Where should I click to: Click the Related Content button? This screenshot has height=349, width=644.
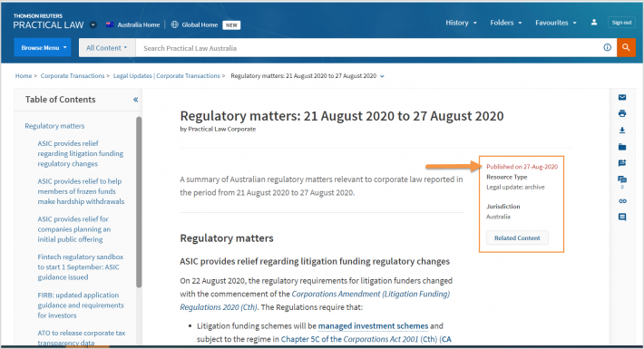[x=517, y=238]
